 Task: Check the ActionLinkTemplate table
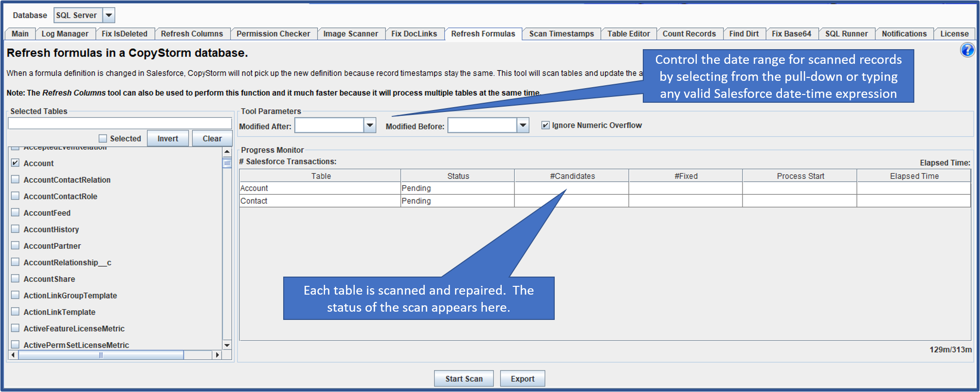click(15, 312)
